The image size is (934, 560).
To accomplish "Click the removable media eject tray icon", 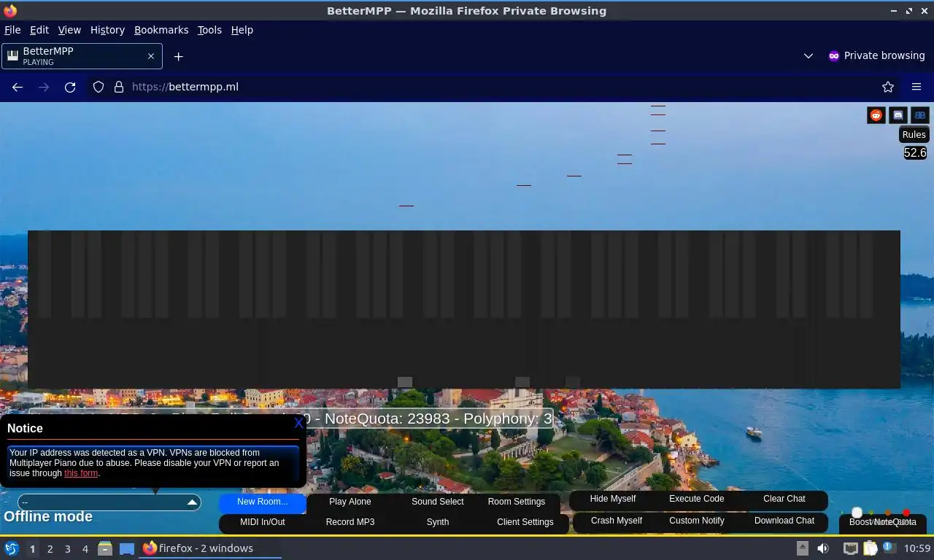I will pos(802,548).
